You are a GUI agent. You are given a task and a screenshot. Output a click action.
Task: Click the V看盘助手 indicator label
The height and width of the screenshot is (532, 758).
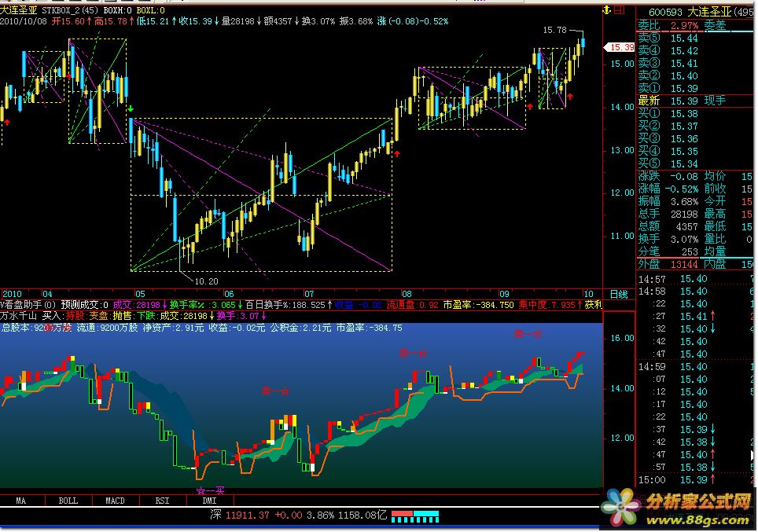(28, 305)
